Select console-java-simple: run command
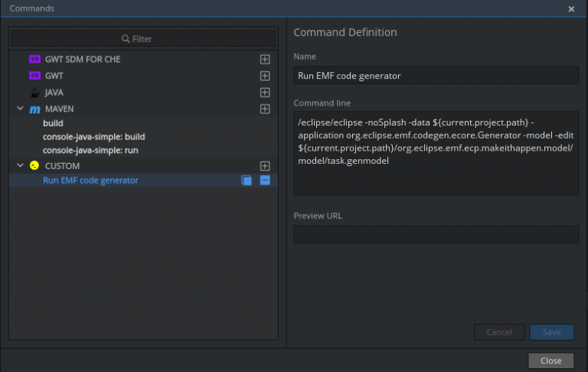588x372 pixels. click(90, 151)
